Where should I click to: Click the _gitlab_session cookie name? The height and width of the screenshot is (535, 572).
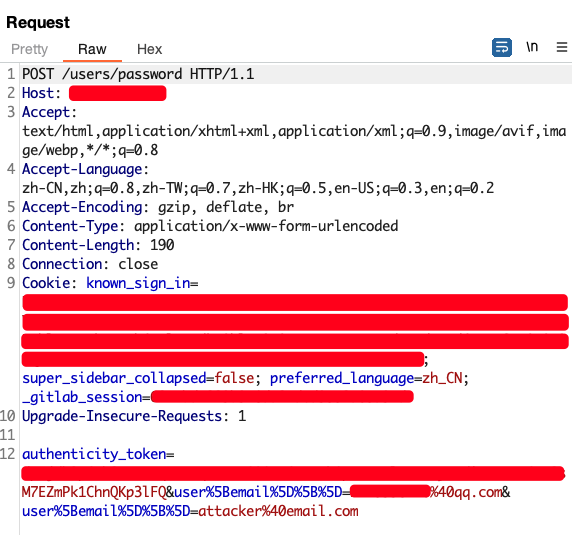[x=82, y=397]
